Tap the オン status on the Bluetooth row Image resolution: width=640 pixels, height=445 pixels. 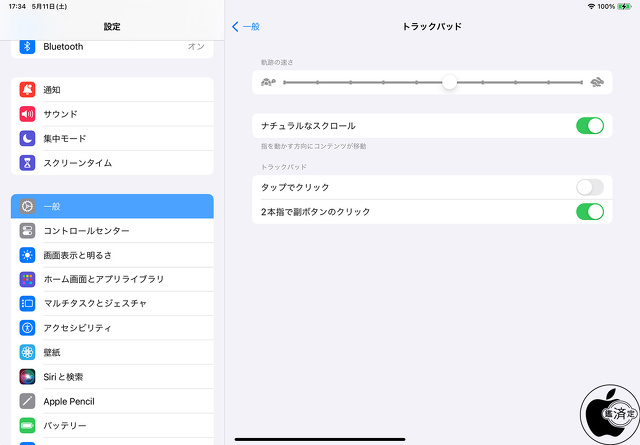point(196,47)
